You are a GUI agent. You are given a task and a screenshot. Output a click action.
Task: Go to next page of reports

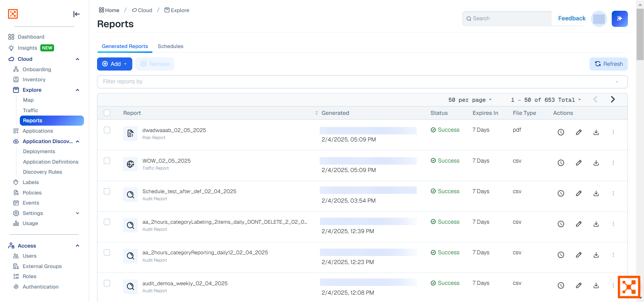[x=613, y=99]
